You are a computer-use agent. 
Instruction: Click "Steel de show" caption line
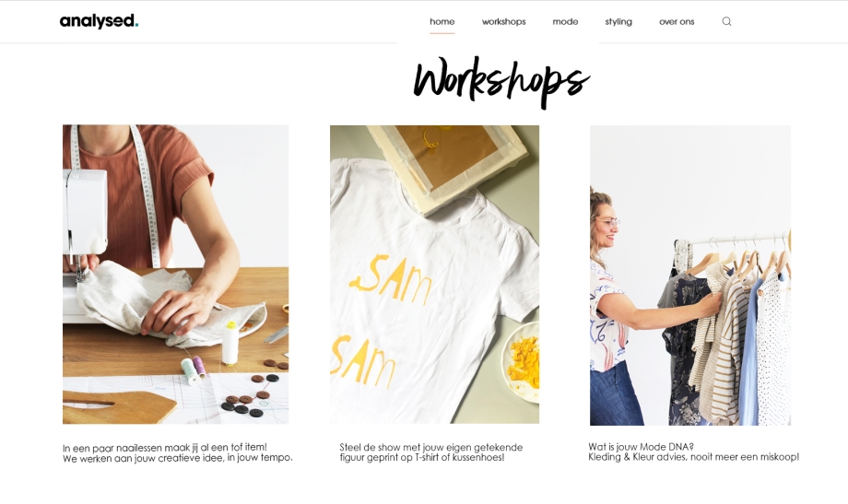click(431, 447)
